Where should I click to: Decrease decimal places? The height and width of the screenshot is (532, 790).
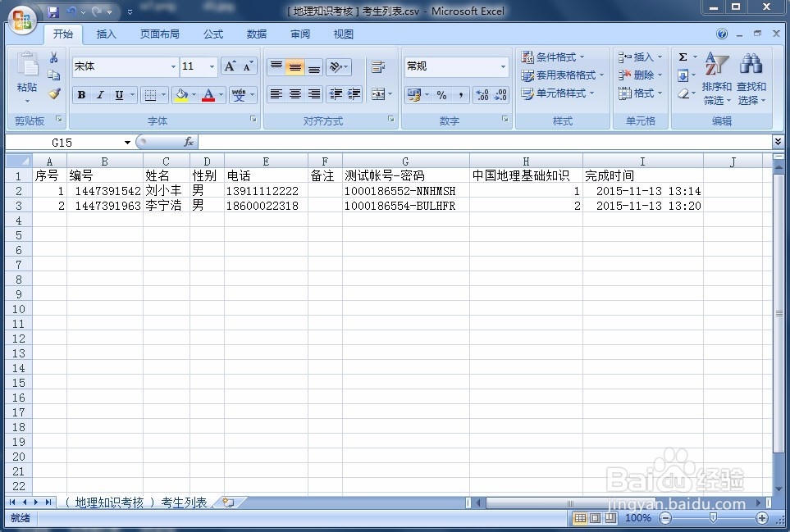(x=500, y=94)
